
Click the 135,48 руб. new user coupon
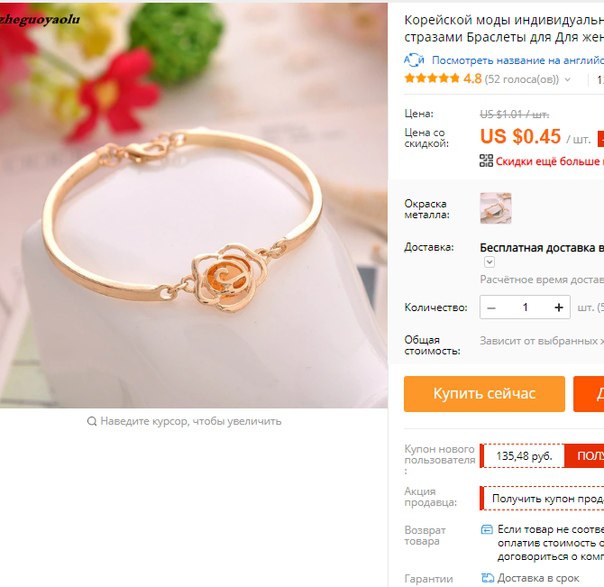(x=523, y=456)
